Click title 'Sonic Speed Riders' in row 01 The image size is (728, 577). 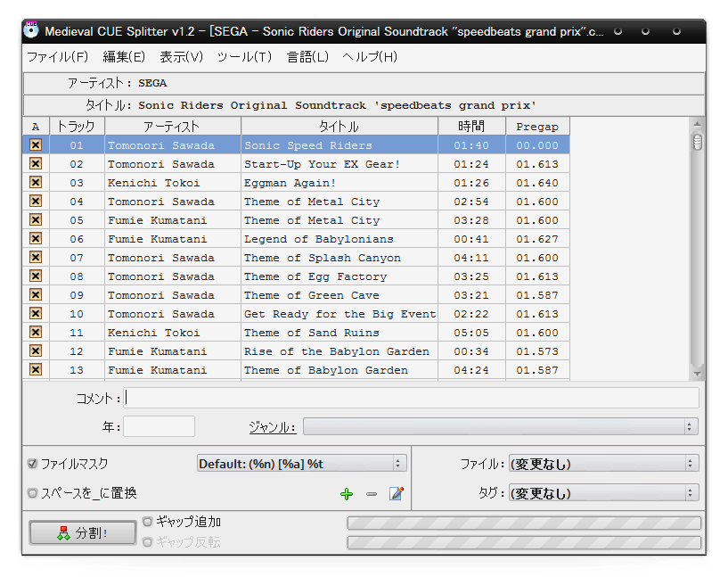308,145
